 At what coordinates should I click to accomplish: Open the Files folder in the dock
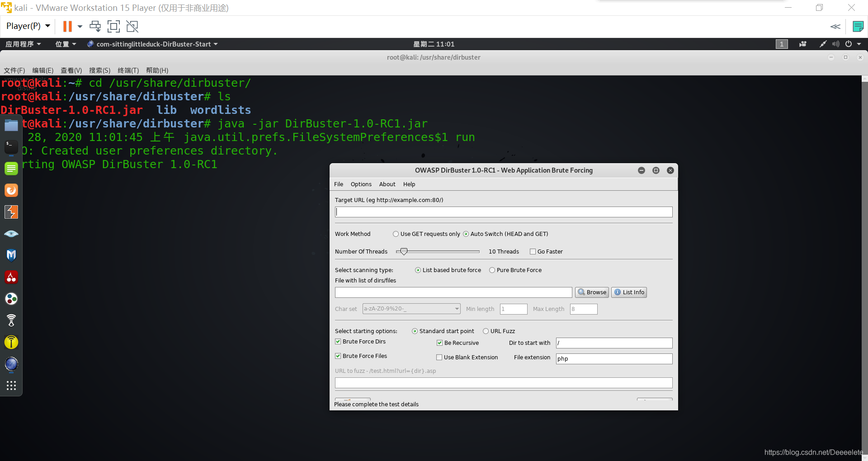pos(11,125)
